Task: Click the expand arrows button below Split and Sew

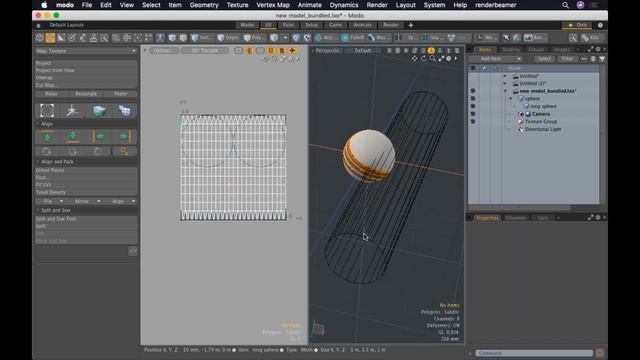Action: (133, 251)
